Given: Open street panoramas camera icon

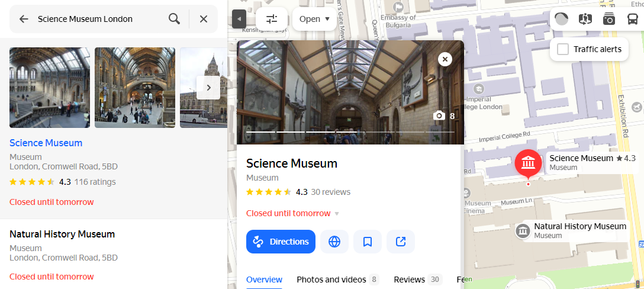Looking at the screenshot, I should click(x=609, y=19).
